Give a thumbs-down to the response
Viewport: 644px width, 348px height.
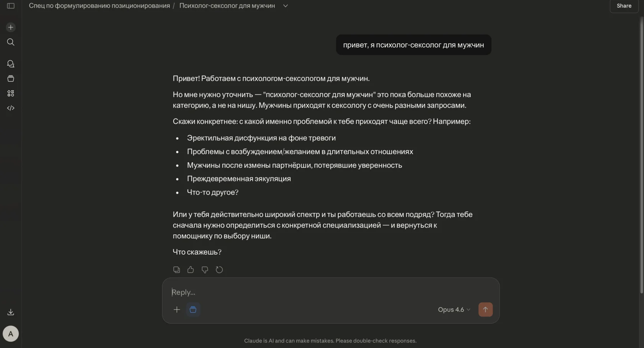tap(205, 270)
